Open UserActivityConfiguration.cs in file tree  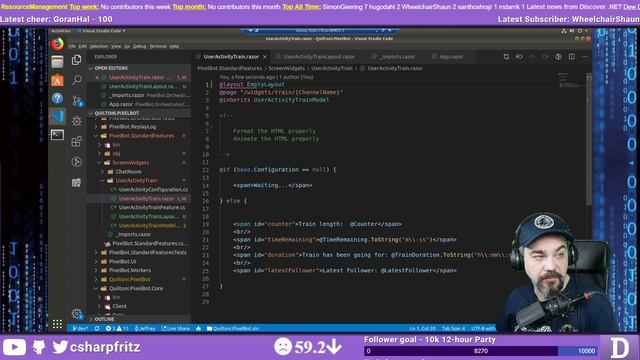153,189
